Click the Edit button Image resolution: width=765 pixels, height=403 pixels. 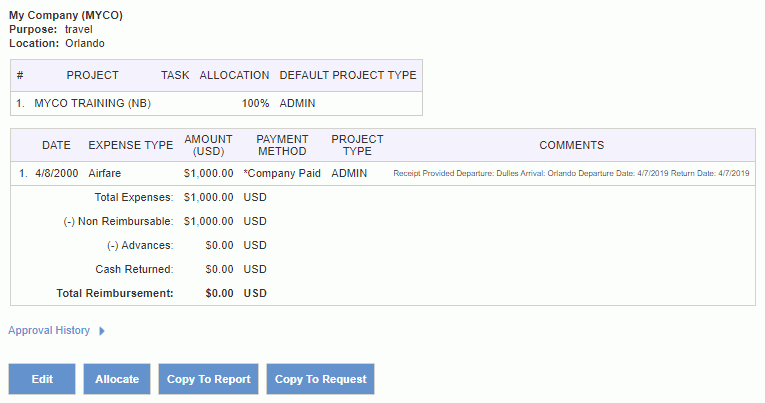(42, 379)
